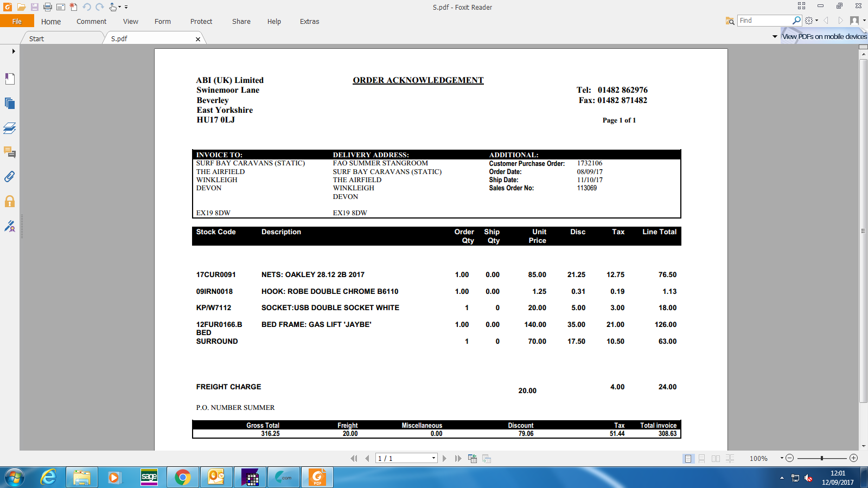The height and width of the screenshot is (488, 868).
Task: Switch to the Start tab
Action: click(37, 38)
